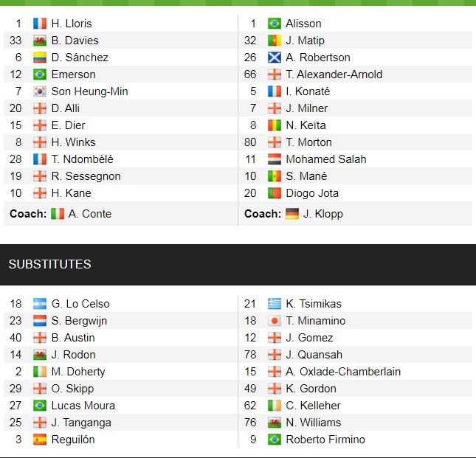Screen dimensions: 476x458
Task: Click the Greece flag beside K. Tsimikas
Action: tap(275, 304)
